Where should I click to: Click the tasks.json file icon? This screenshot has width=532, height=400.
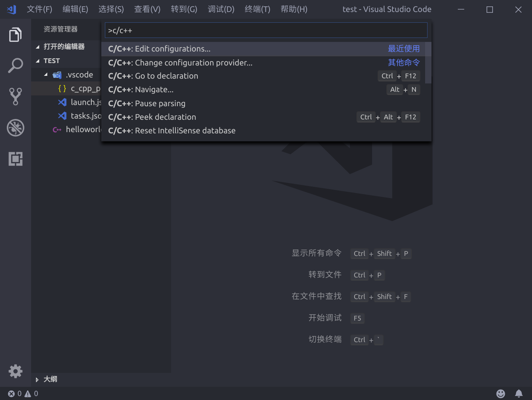[62, 116]
